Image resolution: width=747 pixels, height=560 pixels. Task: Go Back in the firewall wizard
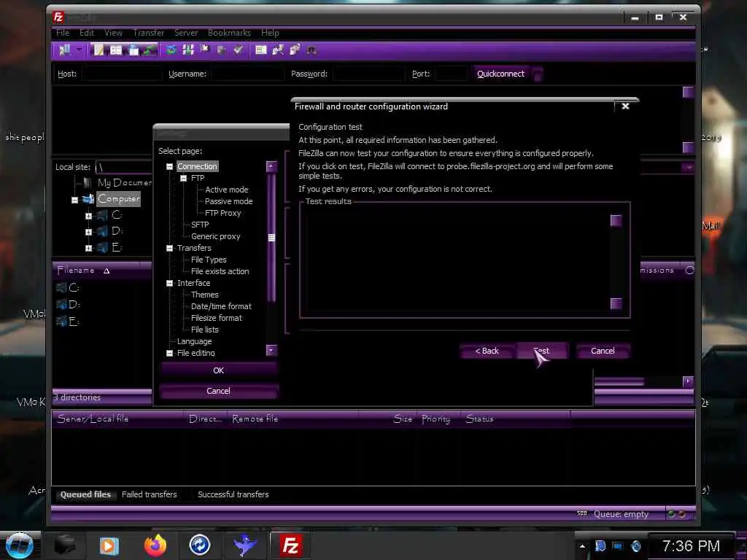(487, 351)
